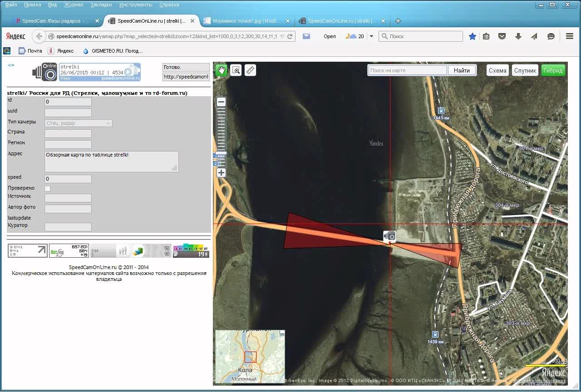Focus the Поиск на карте field
This screenshot has width=581, height=392.
[x=407, y=70]
